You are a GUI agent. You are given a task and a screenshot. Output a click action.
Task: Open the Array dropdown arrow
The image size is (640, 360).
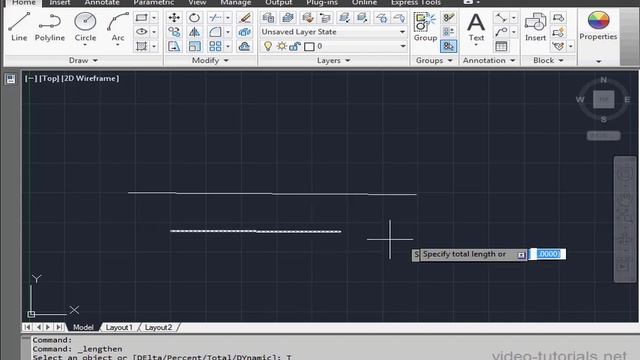pyautogui.click(x=228, y=46)
